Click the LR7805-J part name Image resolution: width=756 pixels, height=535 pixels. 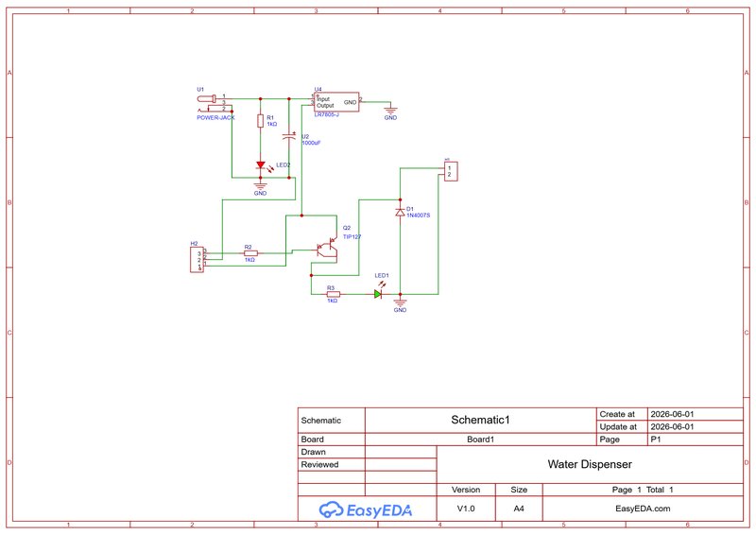coord(326,114)
